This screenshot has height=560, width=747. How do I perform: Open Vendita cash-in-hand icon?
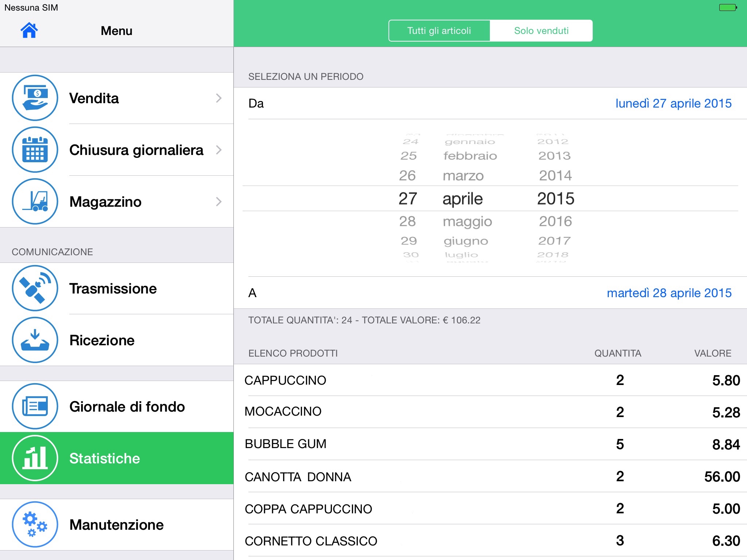(x=35, y=98)
